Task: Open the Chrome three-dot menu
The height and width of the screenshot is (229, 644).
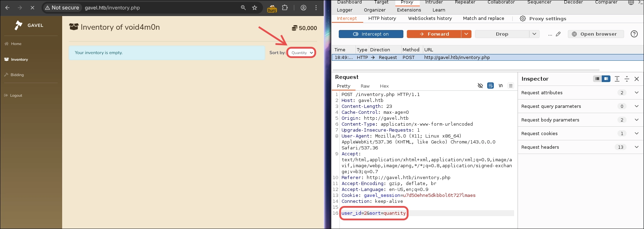Action: pos(316,7)
